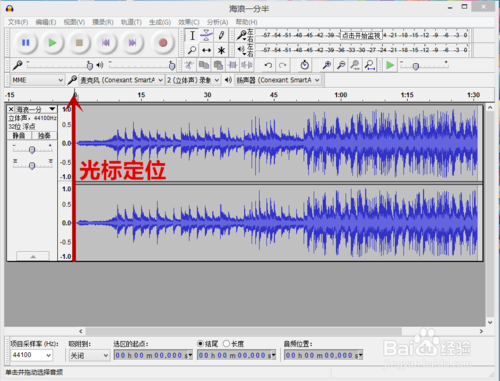Click the Zoom In magnifier icon
500x381 pixels.
tap(327, 65)
